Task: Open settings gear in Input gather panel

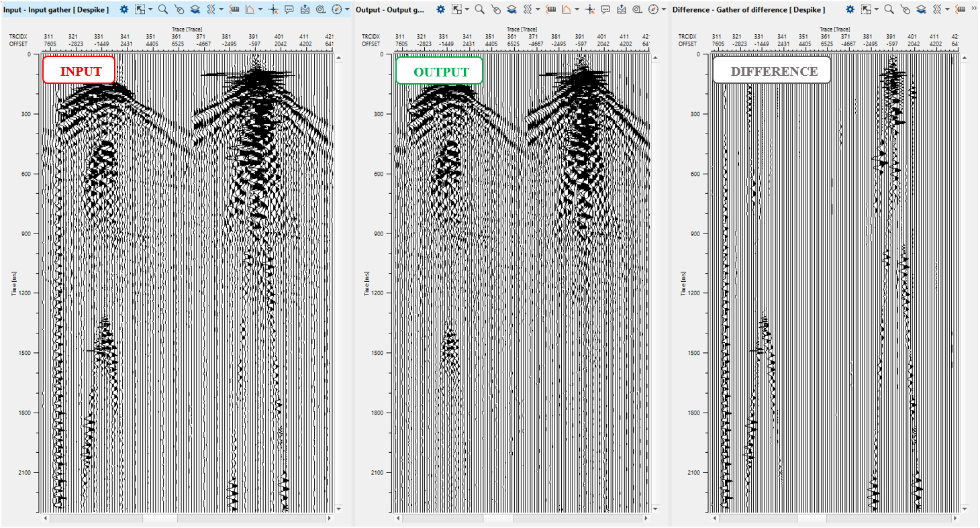Action: [x=124, y=9]
